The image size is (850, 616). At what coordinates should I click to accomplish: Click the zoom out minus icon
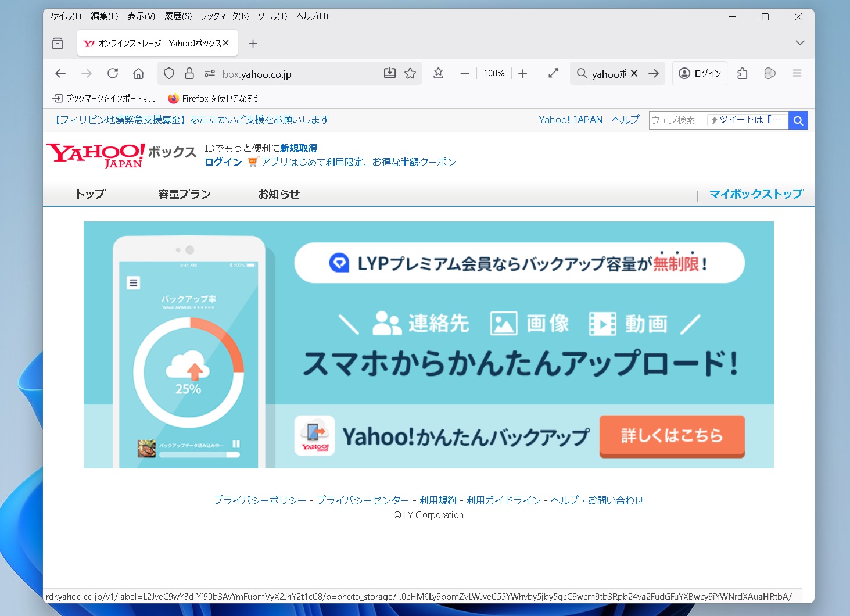pos(465,73)
